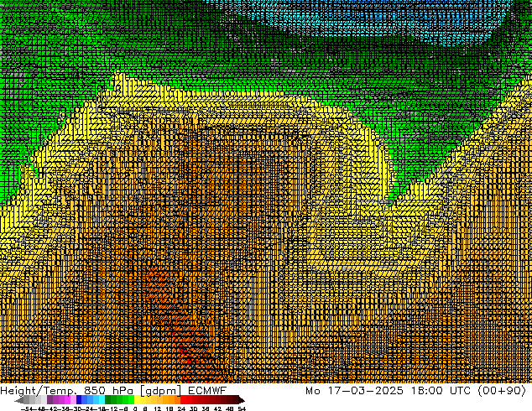Image resolution: width=532 pixels, height=411 pixels.
Task: Select the cyan swatch in the temperature legend
Action: (x=102, y=400)
